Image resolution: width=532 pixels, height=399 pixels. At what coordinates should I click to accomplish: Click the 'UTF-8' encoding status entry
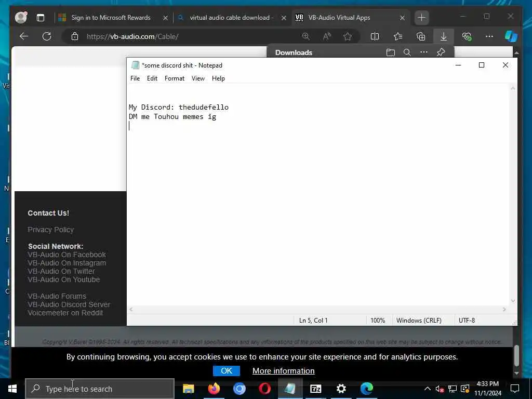point(467,320)
